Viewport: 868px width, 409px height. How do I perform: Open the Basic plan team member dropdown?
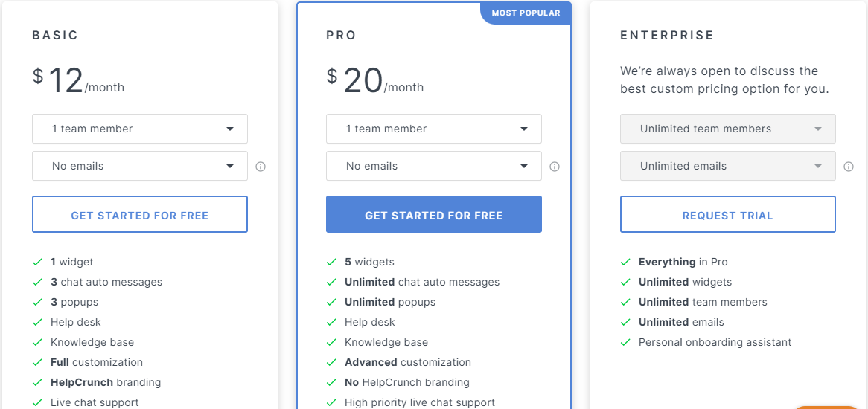(139, 129)
